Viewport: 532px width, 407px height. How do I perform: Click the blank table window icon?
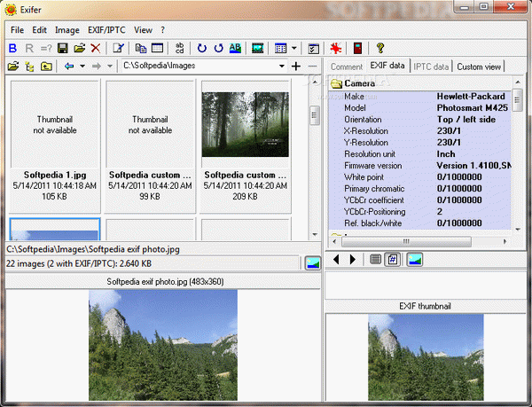(x=157, y=49)
